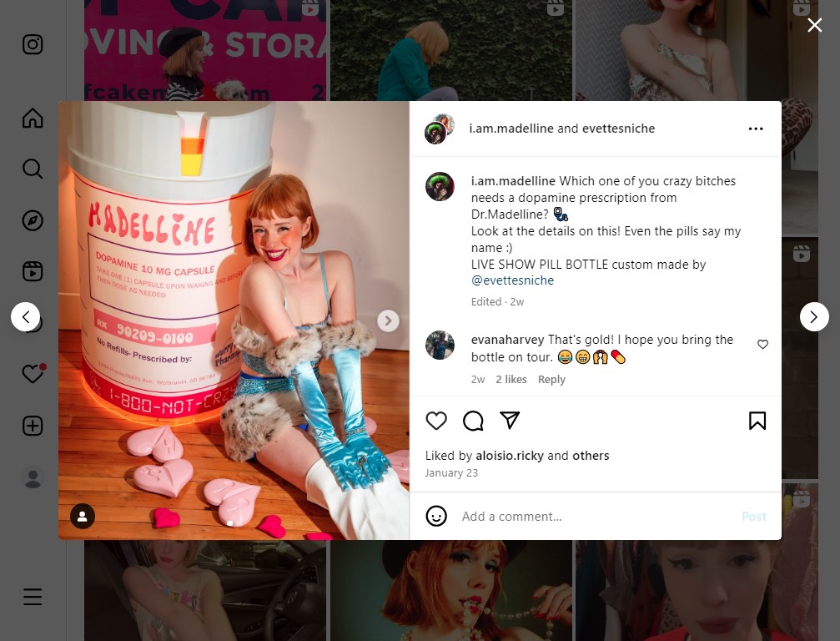
Task: Open the Instagram logo home link
Action: pyautogui.click(x=33, y=44)
